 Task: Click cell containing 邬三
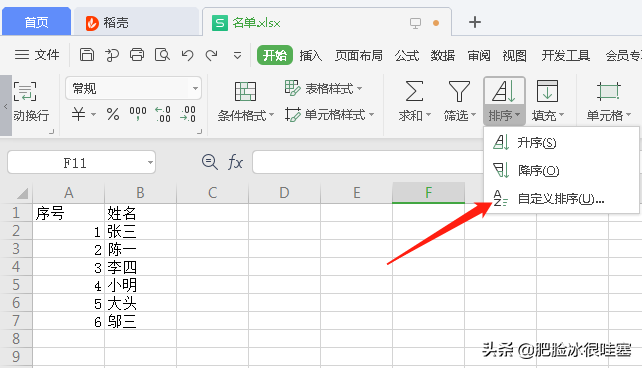pyautogui.click(x=140, y=321)
